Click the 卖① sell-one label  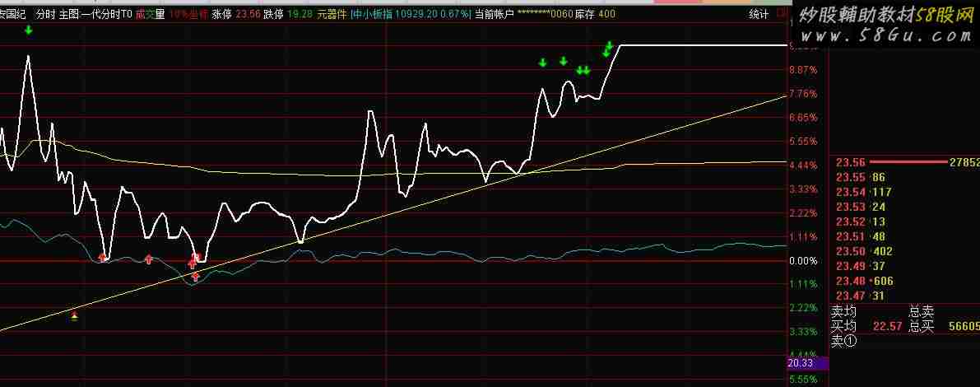843,342
